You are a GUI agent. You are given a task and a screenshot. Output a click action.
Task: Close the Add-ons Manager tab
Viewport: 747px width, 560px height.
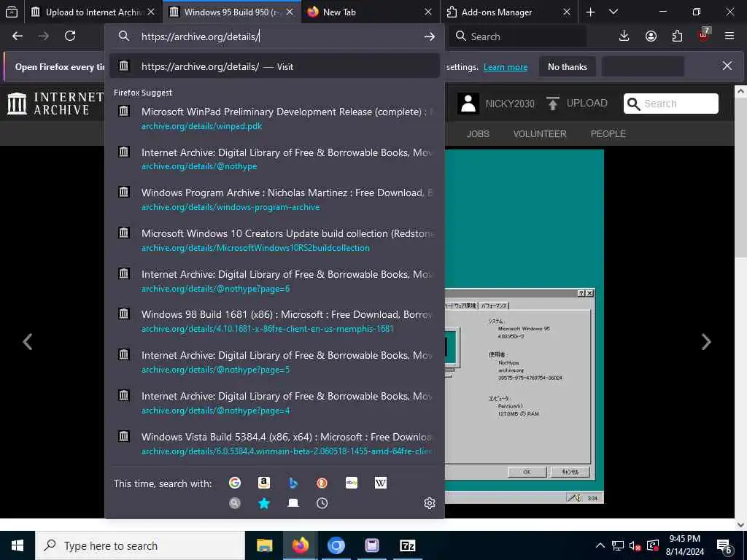[x=566, y=12]
